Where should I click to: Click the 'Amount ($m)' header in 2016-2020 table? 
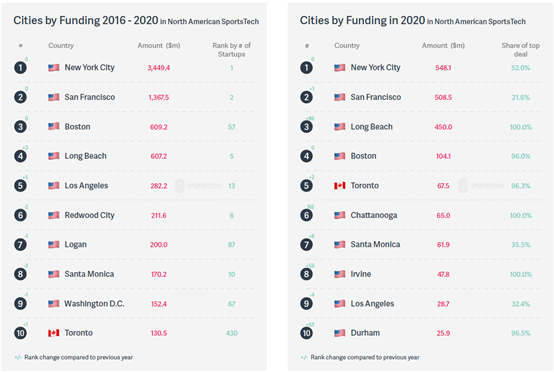click(159, 46)
